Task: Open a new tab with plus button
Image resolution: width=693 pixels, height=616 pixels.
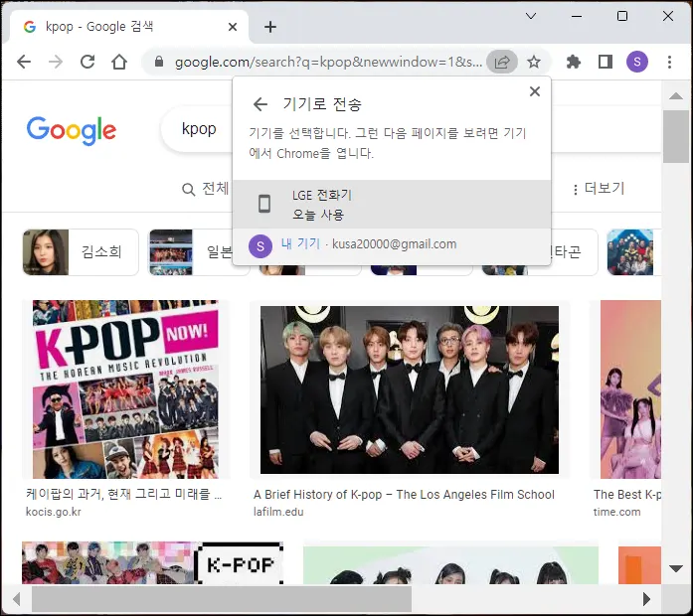Action: click(270, 27)
